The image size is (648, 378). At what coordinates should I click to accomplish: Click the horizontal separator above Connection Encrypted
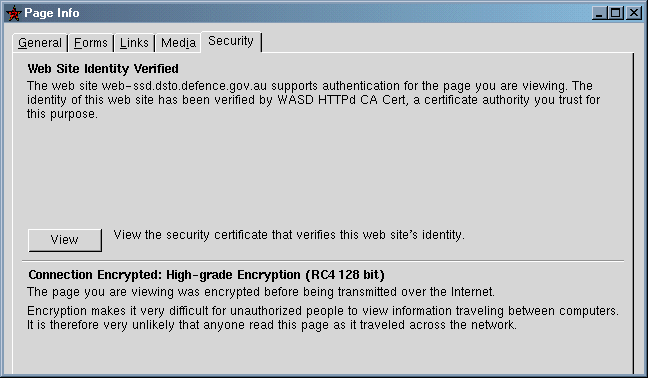point(323,261)
